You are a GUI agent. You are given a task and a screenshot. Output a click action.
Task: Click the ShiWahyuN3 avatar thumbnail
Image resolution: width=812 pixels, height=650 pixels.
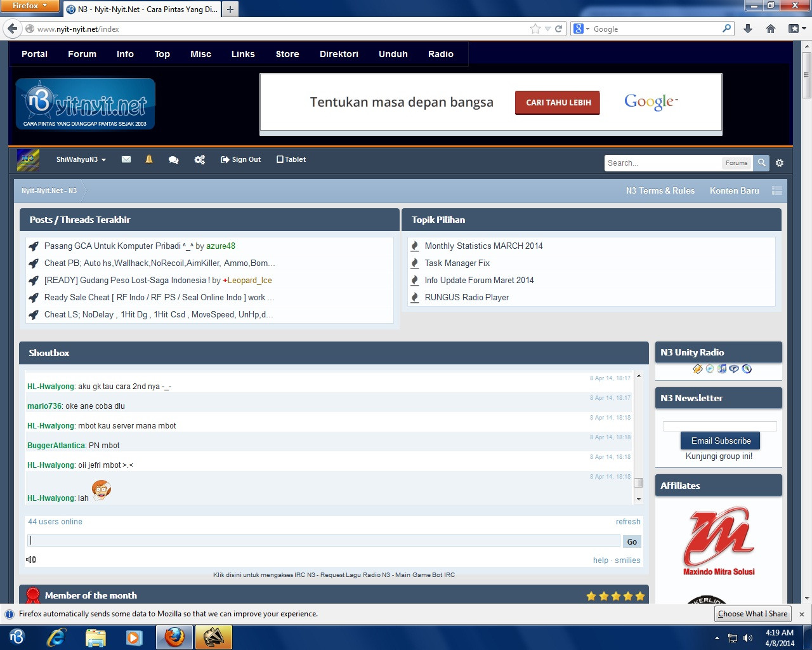click(x=29, y=160)
